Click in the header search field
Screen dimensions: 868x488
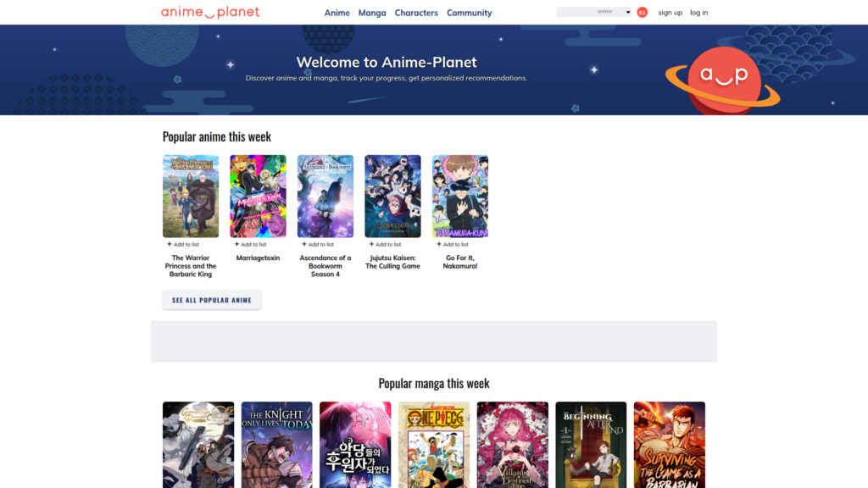[x=576, y=12]
